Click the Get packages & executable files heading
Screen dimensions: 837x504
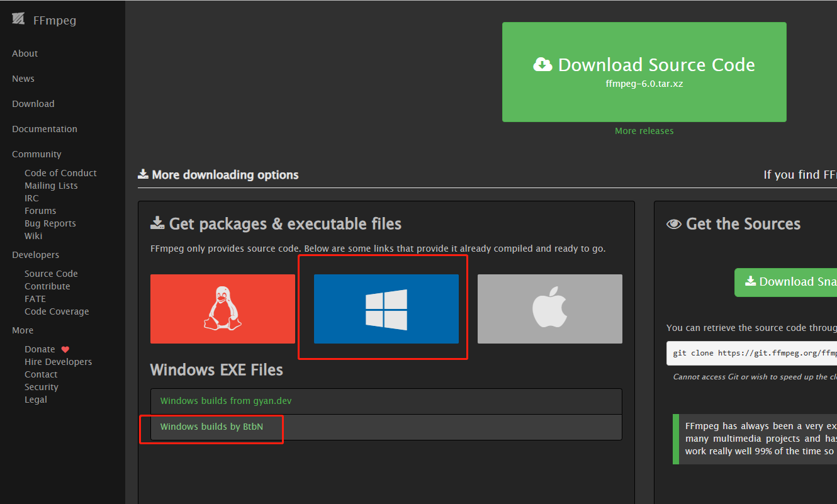coord(276,224)
